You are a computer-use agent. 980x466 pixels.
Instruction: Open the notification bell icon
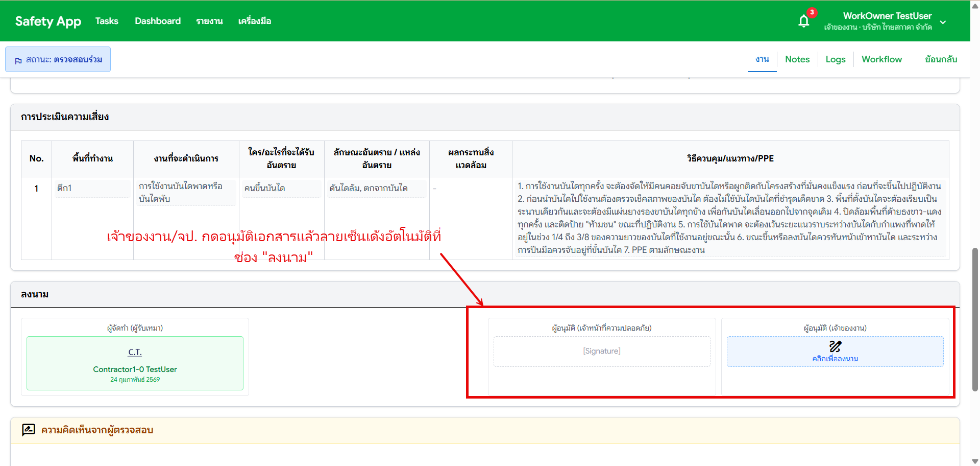point(803,21)
